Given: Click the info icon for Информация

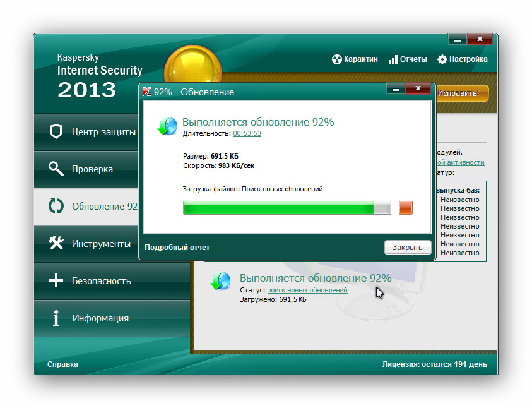Looking at the screenshot, I should coord(56,318).
